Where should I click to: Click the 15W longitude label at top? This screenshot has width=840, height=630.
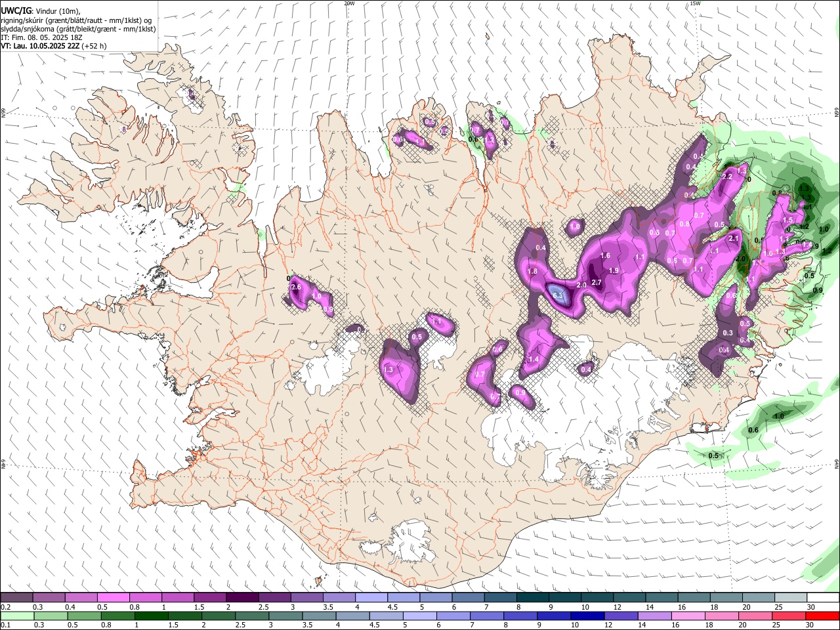click(695, 3)
